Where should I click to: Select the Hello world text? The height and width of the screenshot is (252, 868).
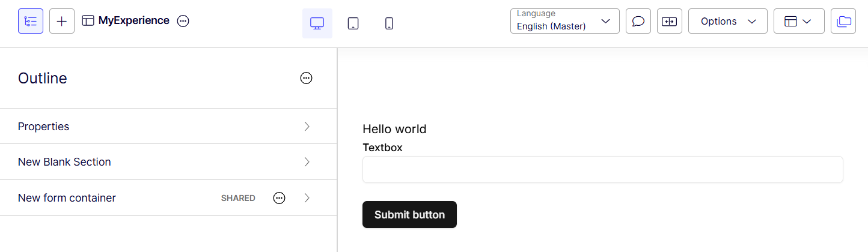pyautogui.click(x=394, y=129)
